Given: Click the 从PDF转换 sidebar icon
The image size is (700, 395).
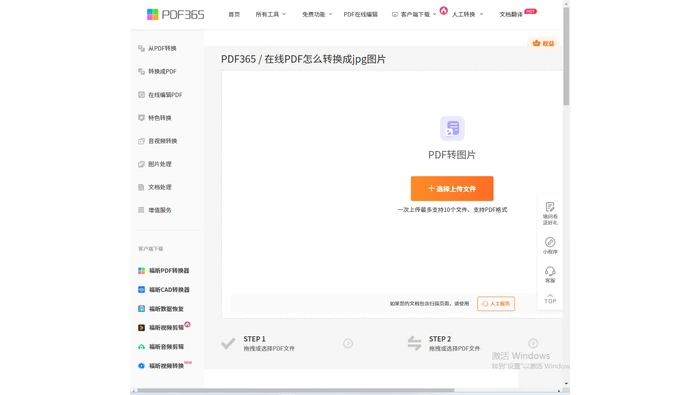Looking at the screenshot, I should tap(141, 48).
